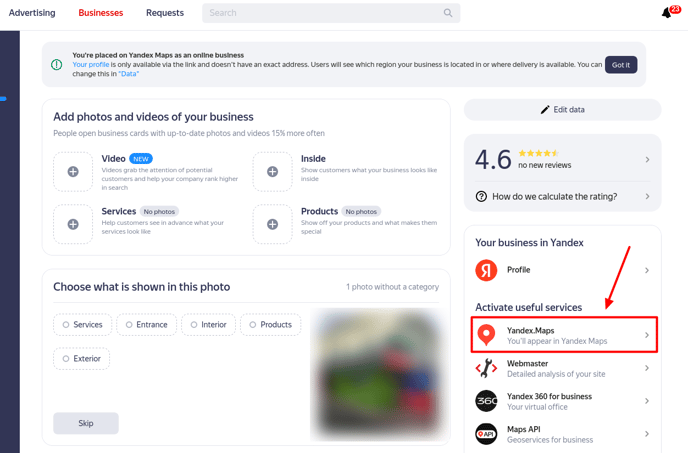The height and width of the screenshot is (453, 688).
Task: Click the Webmaster wrench icon
Action: pyautogui.click(x=486, y=368)
